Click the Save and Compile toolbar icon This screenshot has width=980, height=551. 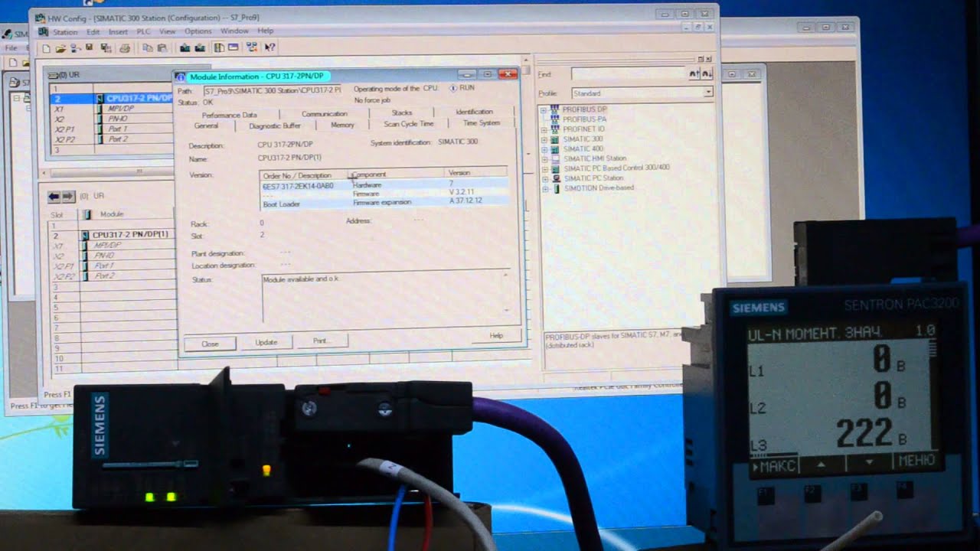[105, 47]
